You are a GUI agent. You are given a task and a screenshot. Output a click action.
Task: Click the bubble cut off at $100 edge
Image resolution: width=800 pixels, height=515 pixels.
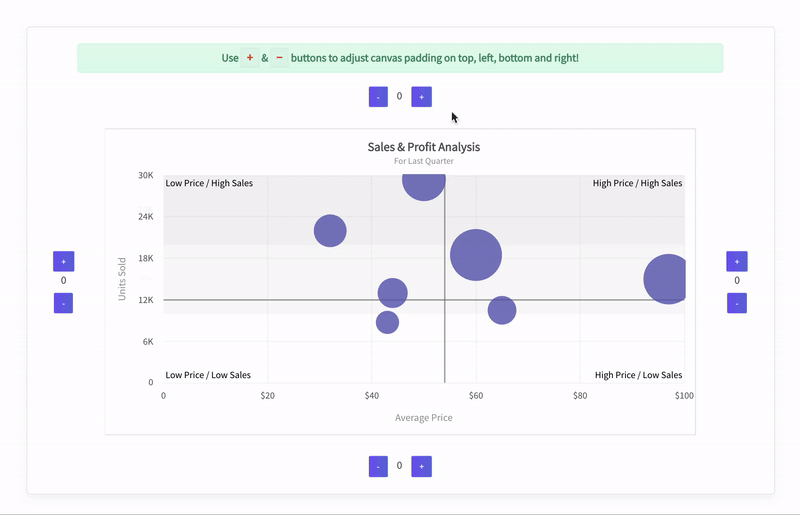tap(666, 279)
